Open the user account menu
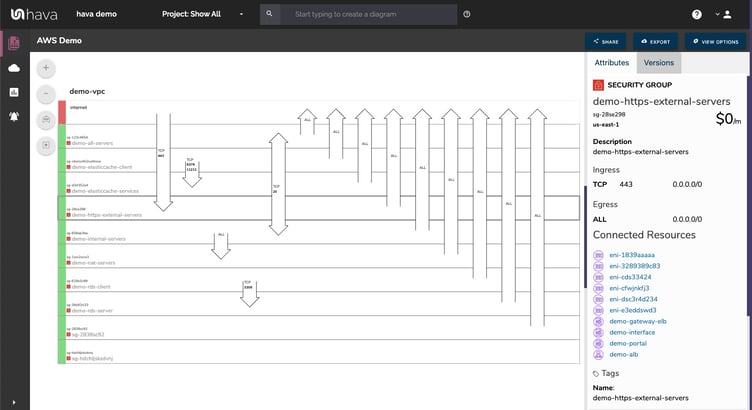Screen dimensions: 752x410 tap(724, 14)
